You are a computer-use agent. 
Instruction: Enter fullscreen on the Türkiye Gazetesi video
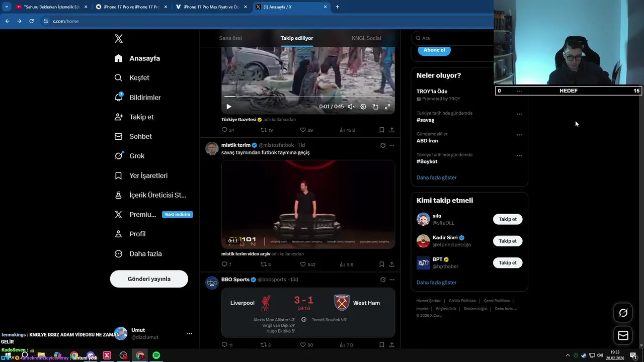tap(387, 107)
